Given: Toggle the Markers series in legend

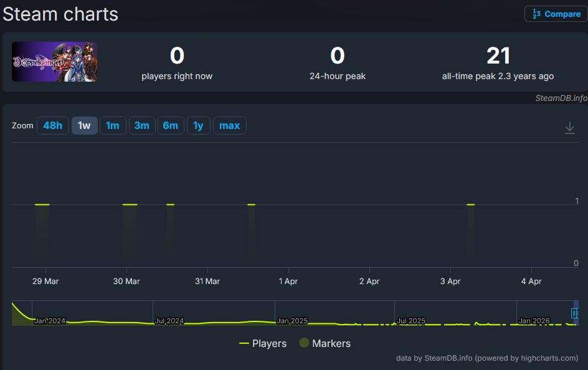Looking at the screenshot, I should pos(325,343).
